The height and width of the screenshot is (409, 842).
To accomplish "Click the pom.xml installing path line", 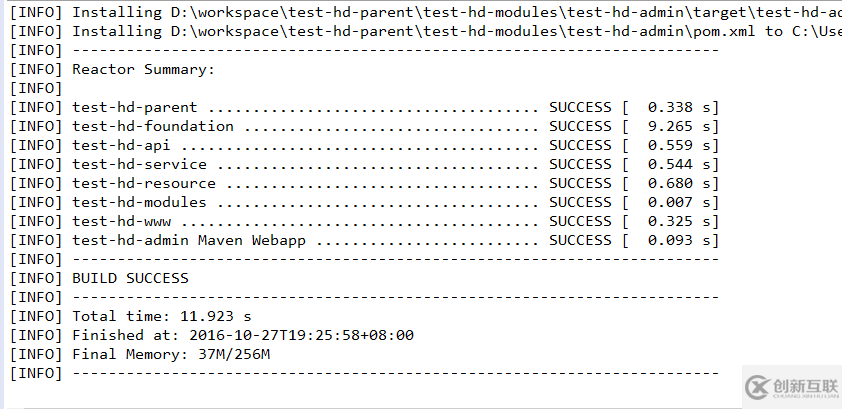I will click(457, 31).
